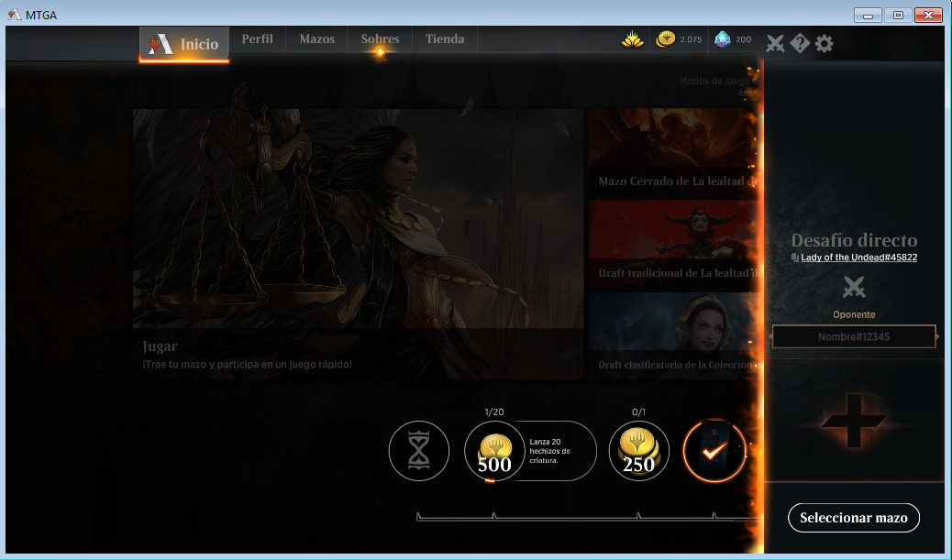This screenshot has width=952, height=560.
Task: Open the Tienda store tab
Action: click(x=445, y=38)
